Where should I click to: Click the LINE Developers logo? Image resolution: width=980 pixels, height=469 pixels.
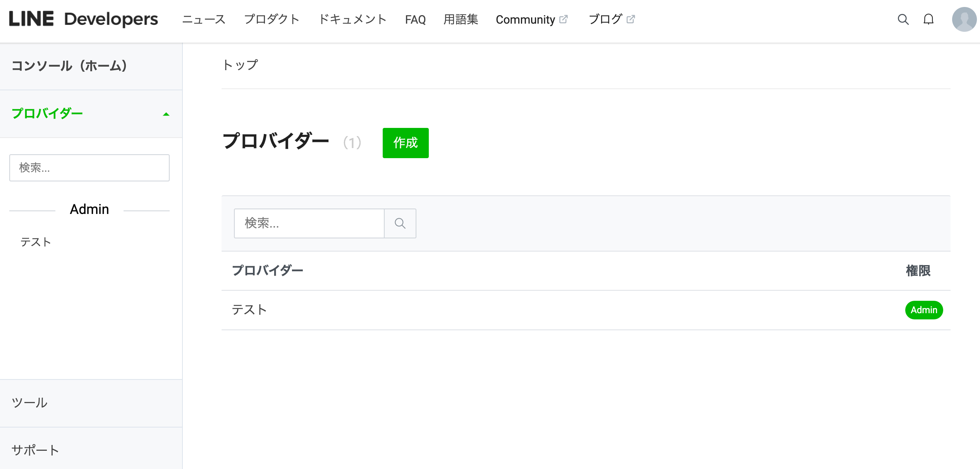[83, 19]
